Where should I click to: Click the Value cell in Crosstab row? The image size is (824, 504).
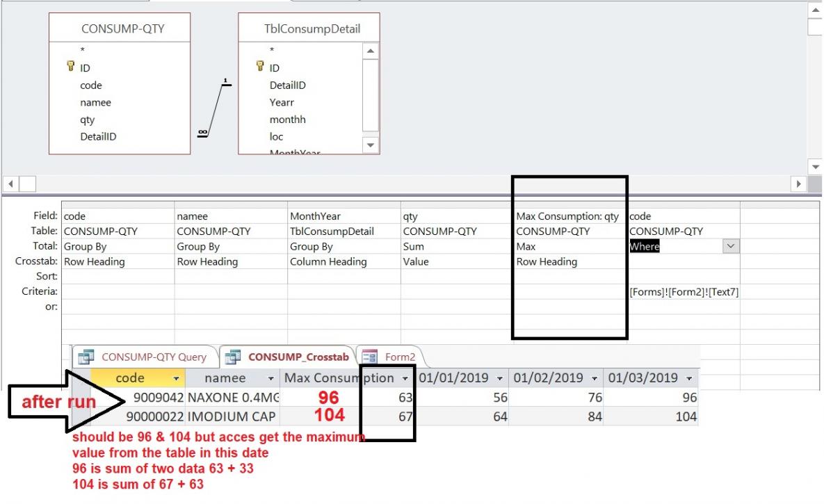(x=457, y=261)
